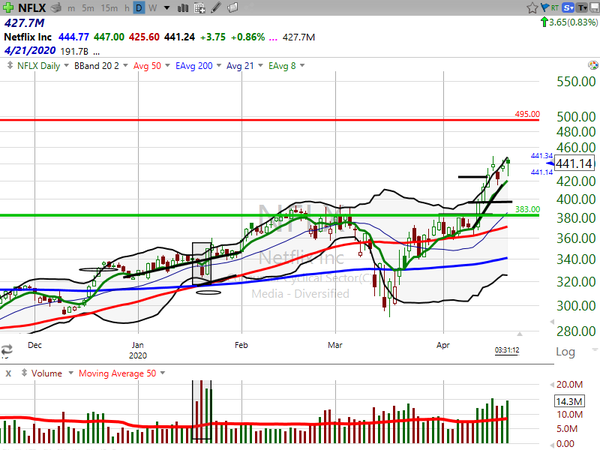The image size is (600, 450).
Task: Click the Netflix Inc company name
Action: tap(28, 37)
